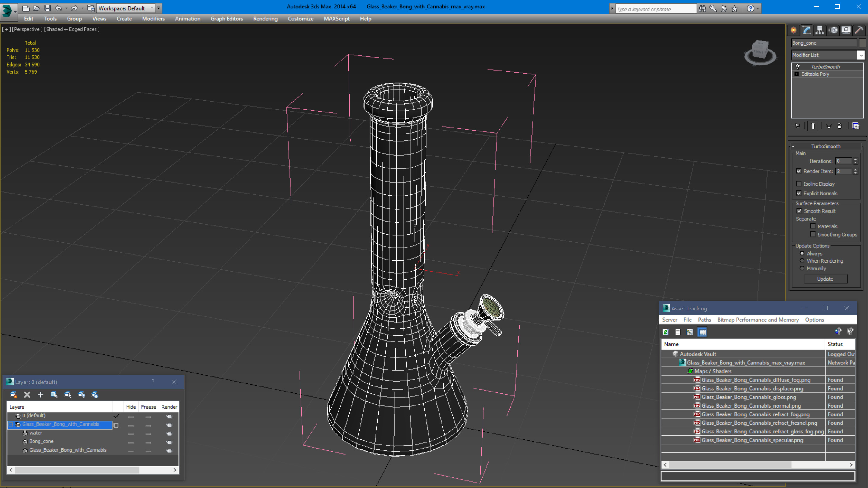Click Remove Modifier trash icon

click(840, 126)
